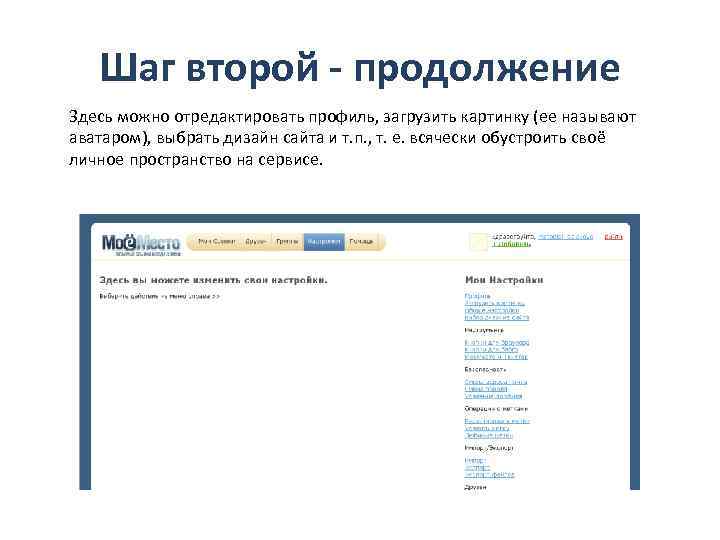Click the user avatar thumbnail in header
This screenshot has height=540, width=720.
478,241
